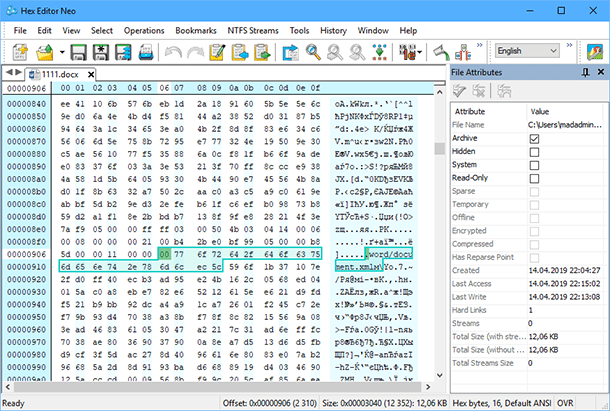Viewport: 610px width, 411px height.
Task: Click the discard attributes icon
Action: click(x=479, y=91)
